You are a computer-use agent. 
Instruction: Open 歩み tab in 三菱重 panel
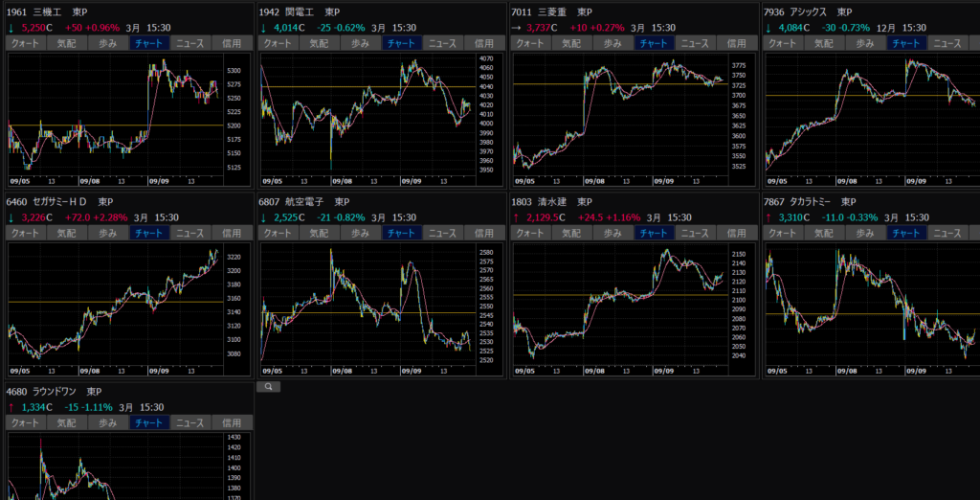pyautogui.click(x=612, y=43)
